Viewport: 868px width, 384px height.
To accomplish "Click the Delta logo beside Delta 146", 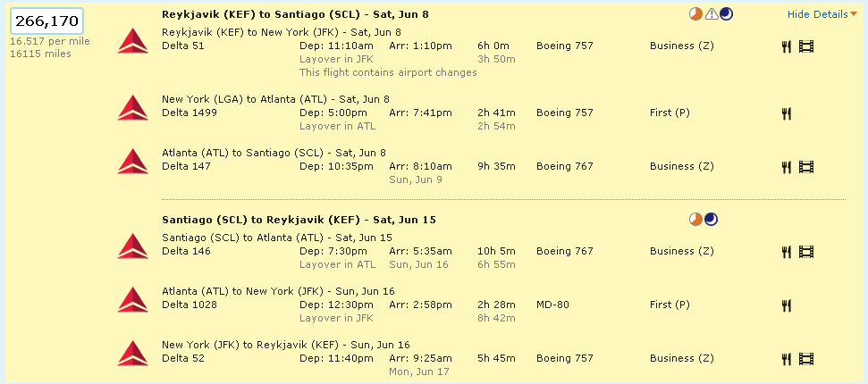I will tap(133, 246).
